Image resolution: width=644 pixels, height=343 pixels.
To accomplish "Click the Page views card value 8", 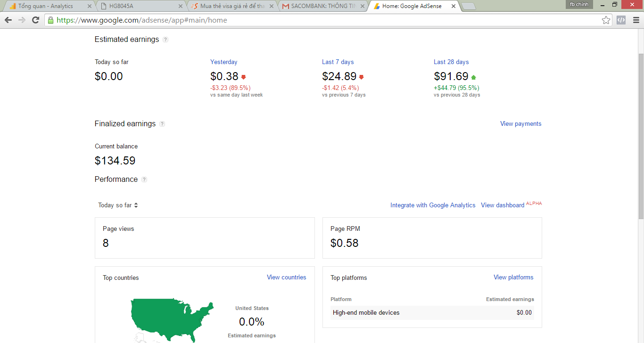I will tap(106, 243).
